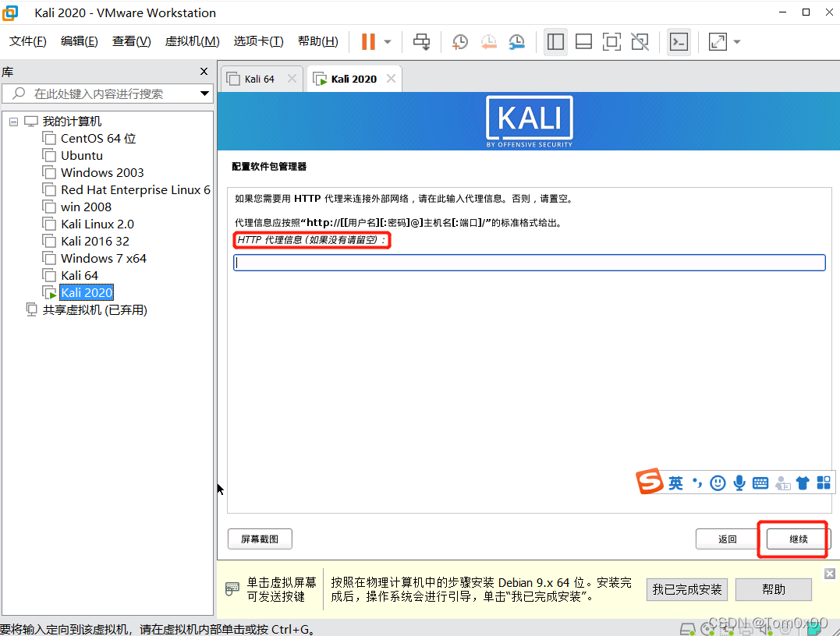The image size is (840, 636).
Task: Open the console view button
Action: click(679, 42)
